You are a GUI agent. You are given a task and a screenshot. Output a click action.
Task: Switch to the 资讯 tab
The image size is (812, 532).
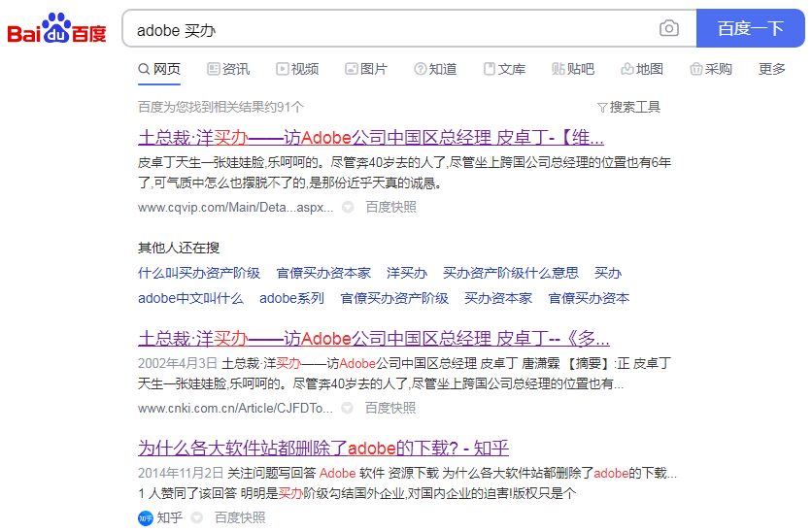[228, 69]
